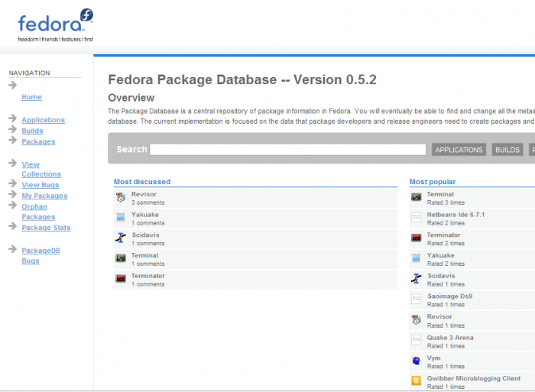
Task: Click the Most popular heading
Action: pos(433,182)
